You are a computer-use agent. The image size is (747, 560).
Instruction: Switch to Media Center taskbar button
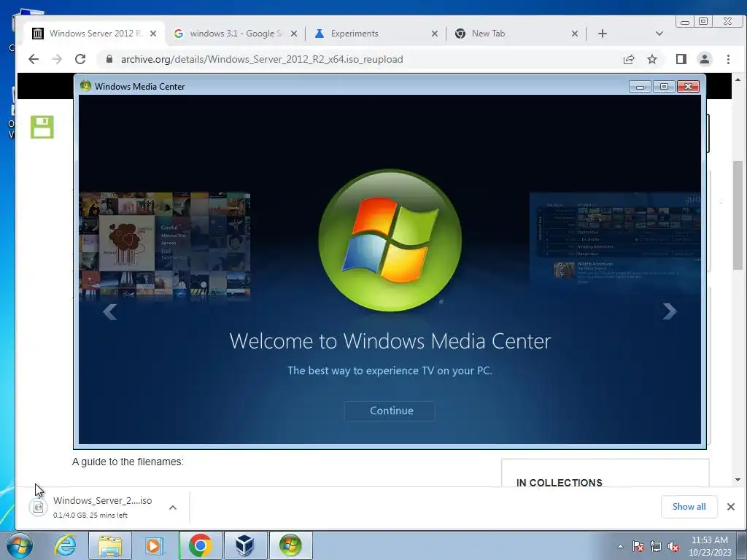tap(290, 545)
